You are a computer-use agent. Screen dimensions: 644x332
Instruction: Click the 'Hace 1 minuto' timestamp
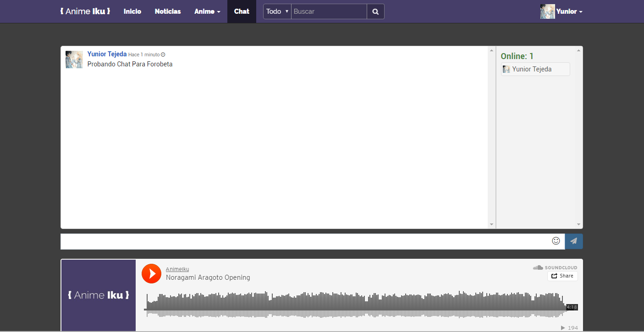pyautogui.click(x=144, y=55)
